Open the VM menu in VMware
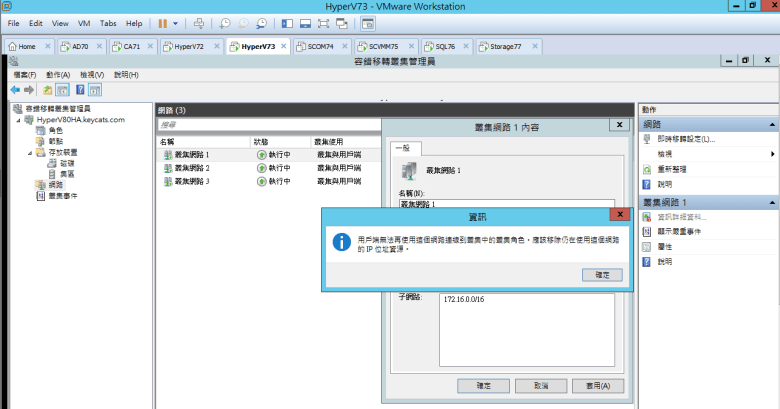The height and width of the screenshot is (409, 780). coord(83,22)
